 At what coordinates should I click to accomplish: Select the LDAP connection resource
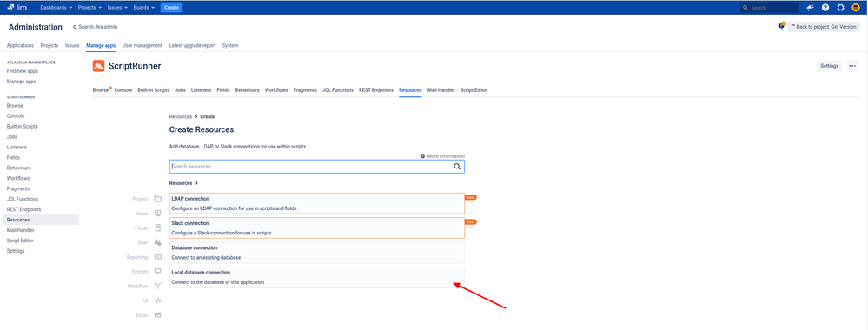[x=316, y=203]
